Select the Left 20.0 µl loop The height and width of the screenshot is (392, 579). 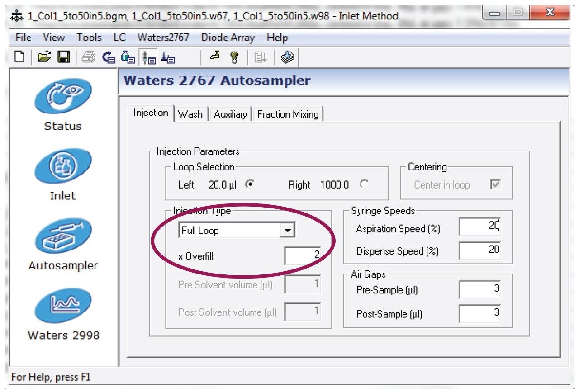(249, 184)
